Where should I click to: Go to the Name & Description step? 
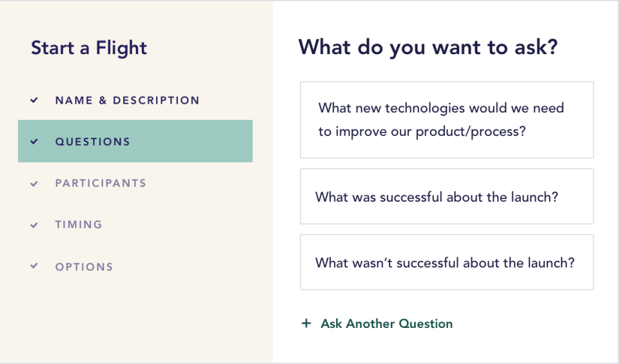(127, 101)
